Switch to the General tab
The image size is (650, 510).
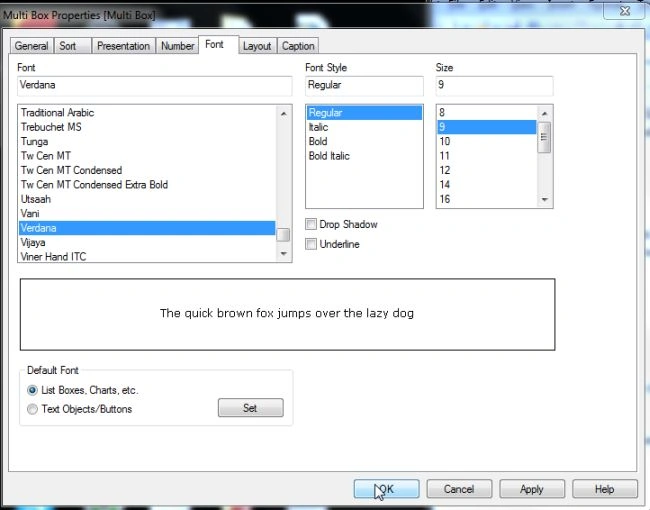coord(32,46)
